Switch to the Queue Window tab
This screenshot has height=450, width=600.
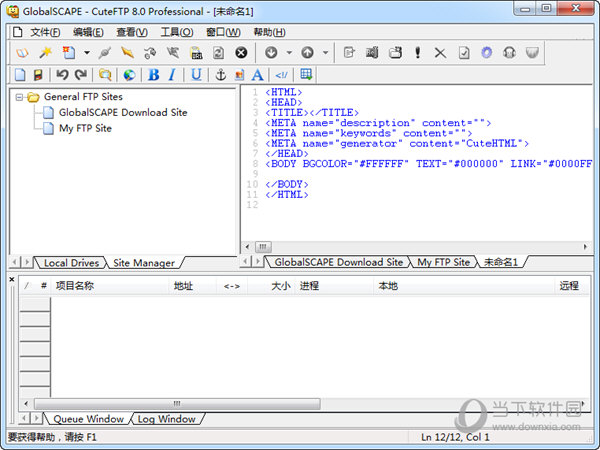click(x=88, y=419)
